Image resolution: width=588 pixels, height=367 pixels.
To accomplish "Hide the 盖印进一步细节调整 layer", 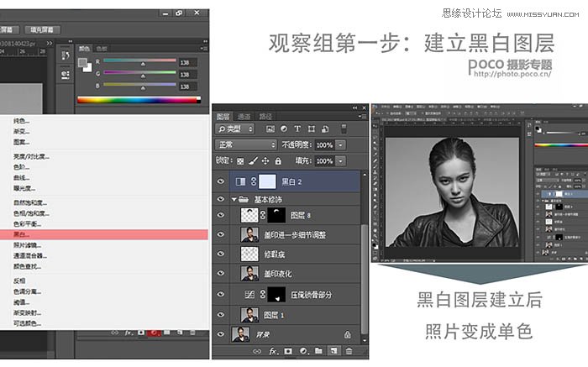I will tap(221, 234).
